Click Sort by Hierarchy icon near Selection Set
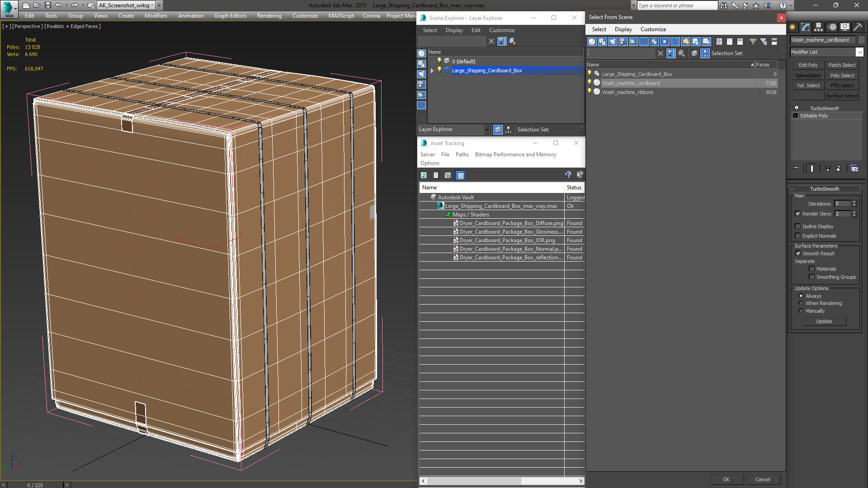This screenshot has width=868, height=488. coord(705,53)
